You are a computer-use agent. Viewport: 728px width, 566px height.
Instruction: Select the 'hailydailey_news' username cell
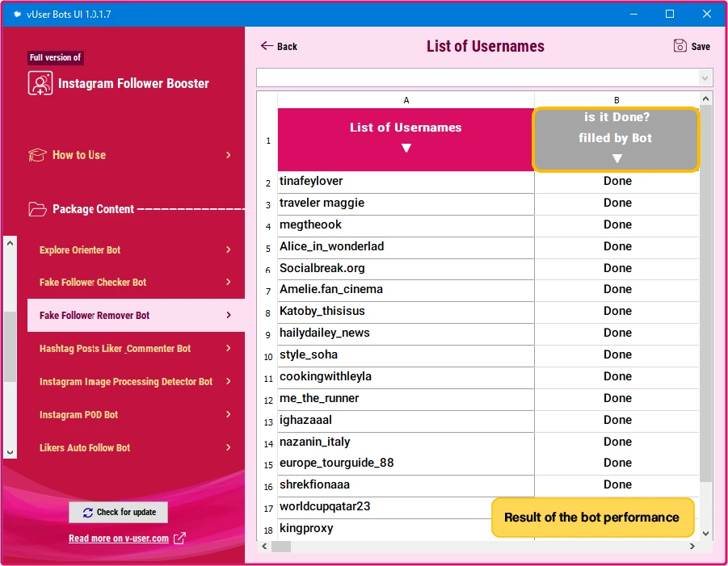tap(406, 333)
